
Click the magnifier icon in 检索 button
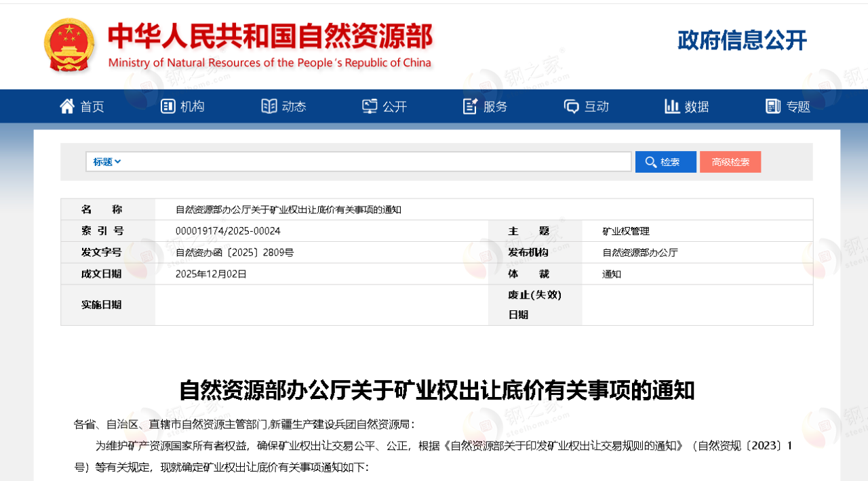(x=650, y=162)
